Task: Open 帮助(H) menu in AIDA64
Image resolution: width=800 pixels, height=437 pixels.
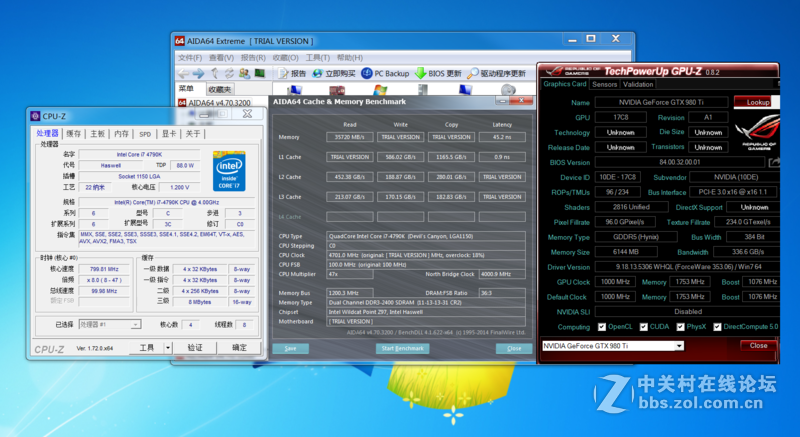Action: (x=349, y=58)
